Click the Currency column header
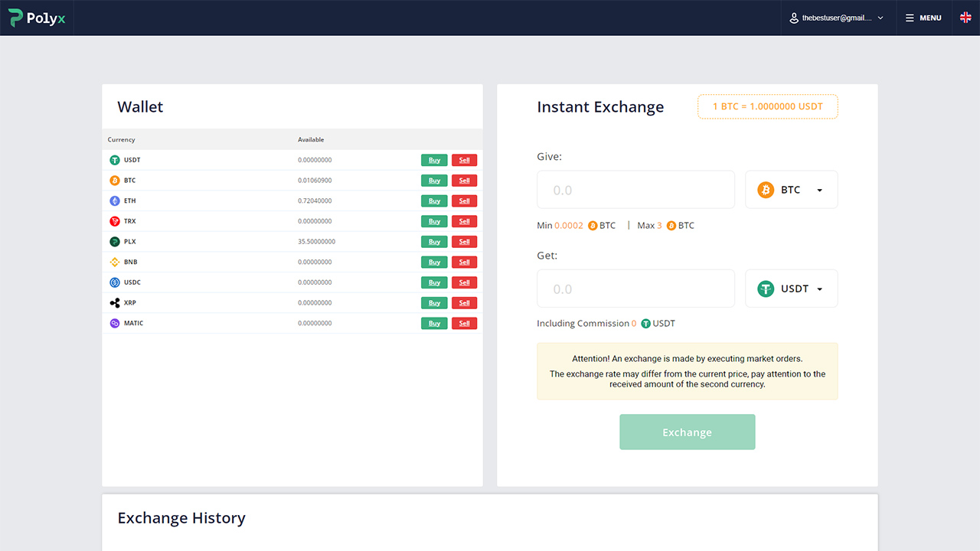The width and height of the screenshot is (980, 551). [x=121, y=139]
